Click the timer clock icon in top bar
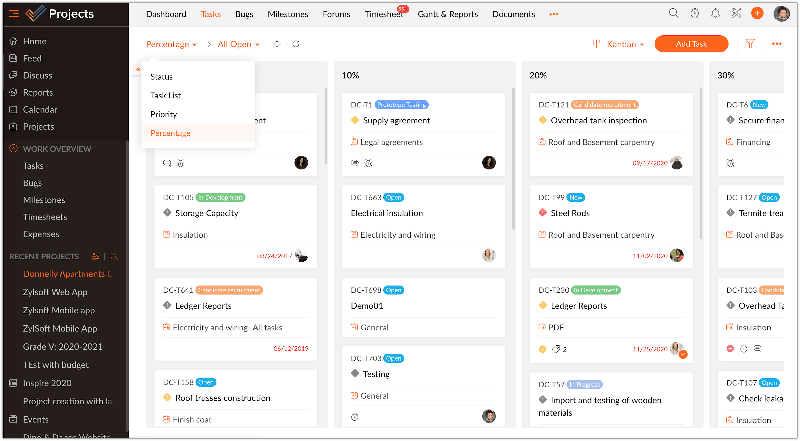This screenshot has width=800, height=441. pos(694,14)
